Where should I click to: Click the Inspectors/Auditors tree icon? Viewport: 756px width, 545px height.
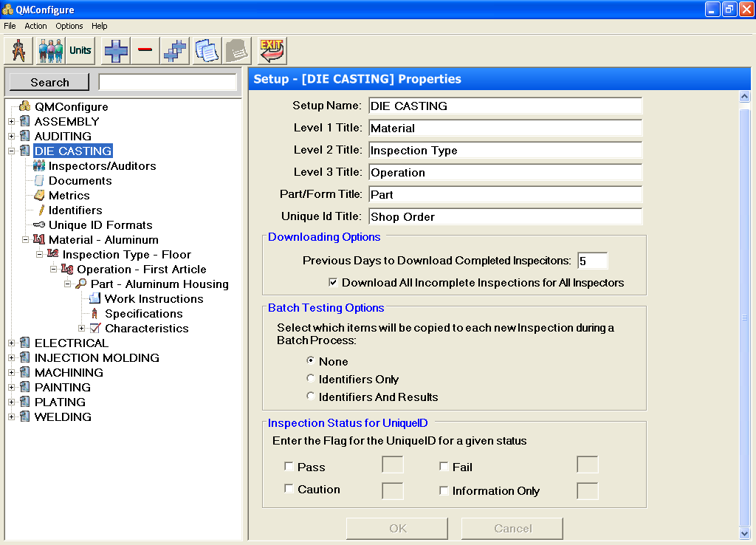click(39, 166)
